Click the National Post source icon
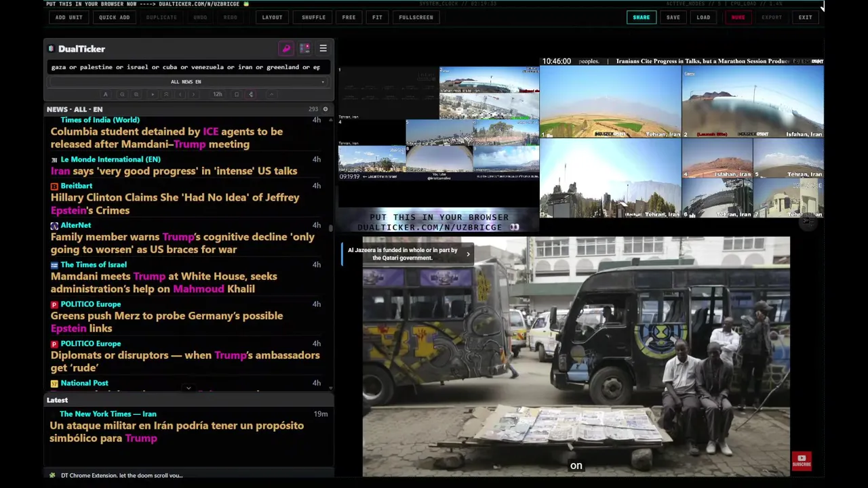This screenshot has width=868, height=488. coord(54,384)
